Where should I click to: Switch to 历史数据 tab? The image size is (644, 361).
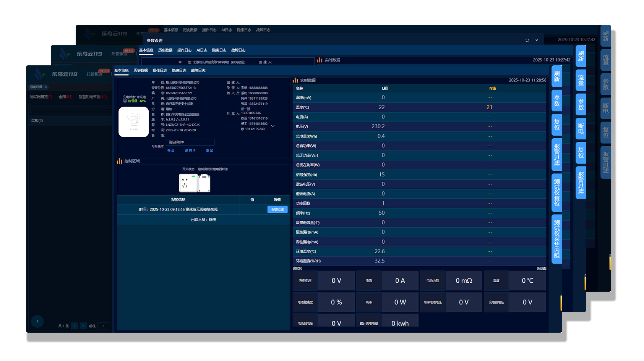[141, 71]
